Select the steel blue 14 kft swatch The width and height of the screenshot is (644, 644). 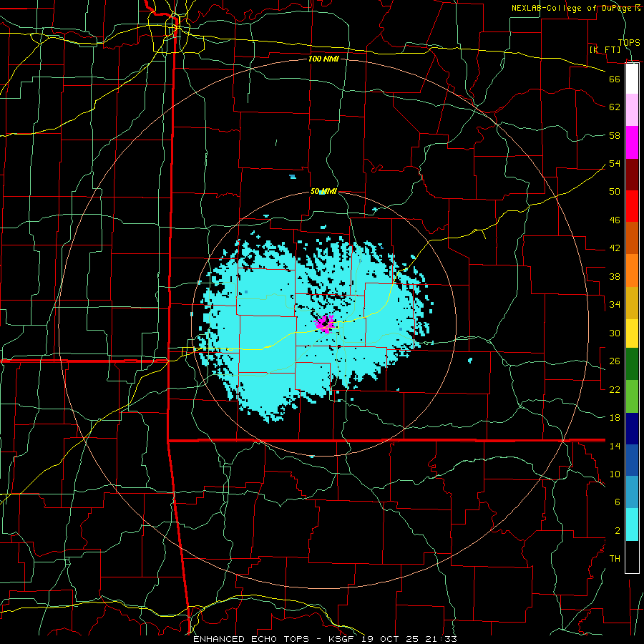632,492
